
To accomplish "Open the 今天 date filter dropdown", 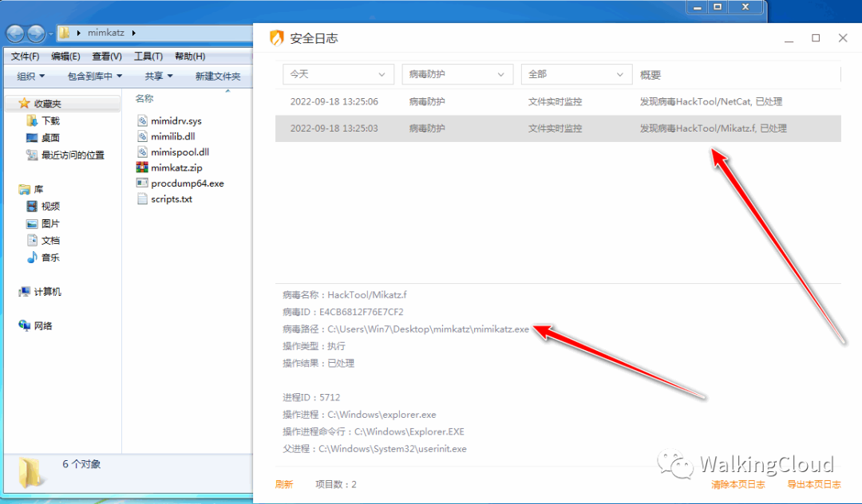I will [x=338, y=74].
